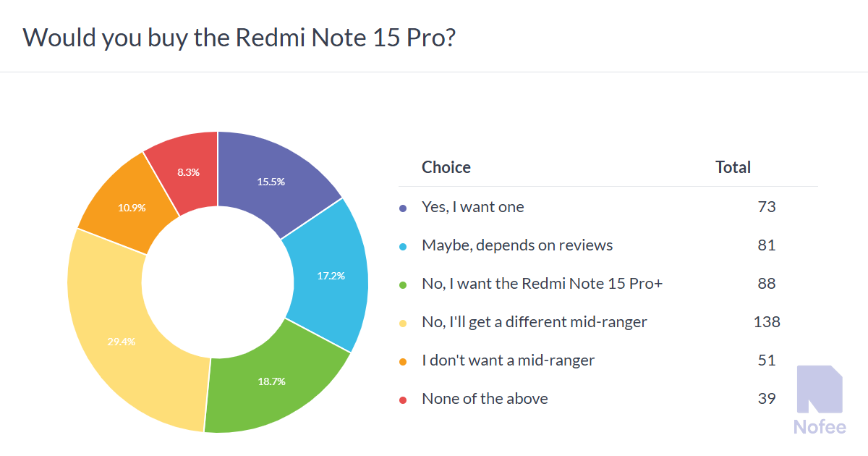Click orange dot beside 'I don't want a mid-ranger'

pyautogui.click(x=403, y=361)
